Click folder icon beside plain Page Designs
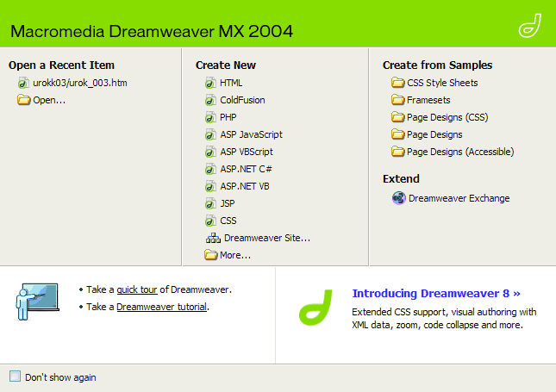Screen dimensions: 556x392 click(x=398, y=134)
